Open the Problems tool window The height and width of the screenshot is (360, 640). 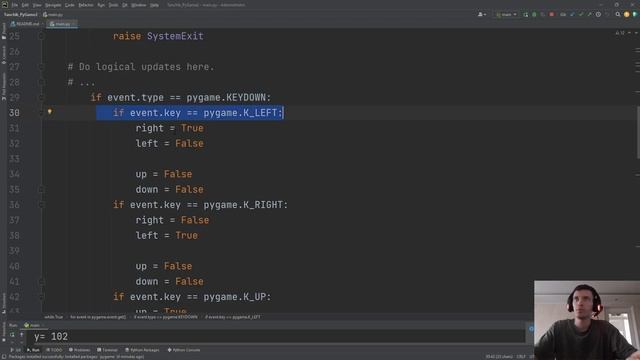[x=79, y=350]
